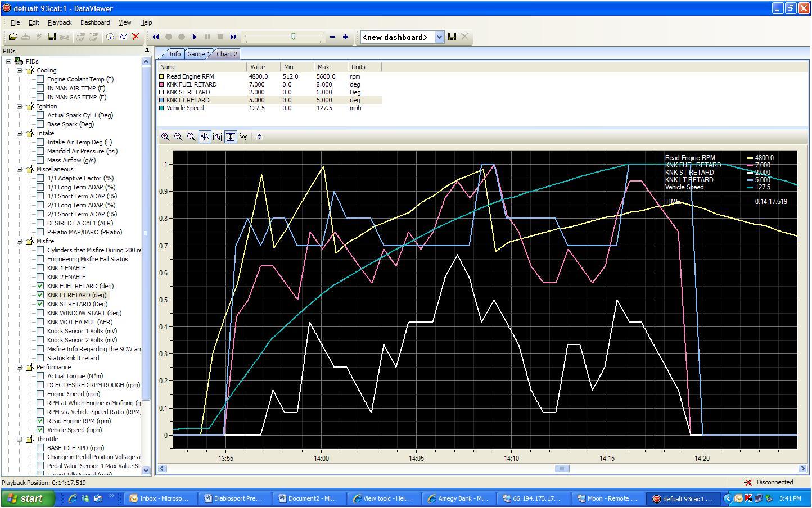812x508 pixels.
Task: Open the Playback menu
Action: point(60,22)
